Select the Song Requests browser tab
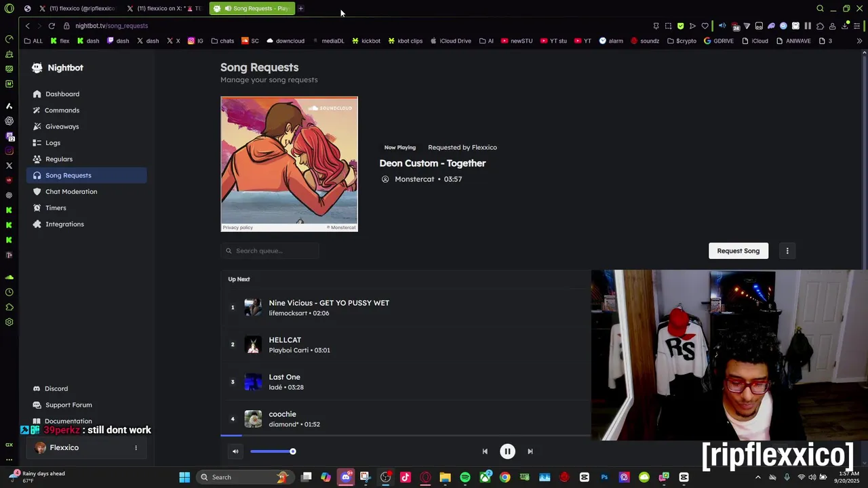 pyautogui.click(x=252, y=8)
